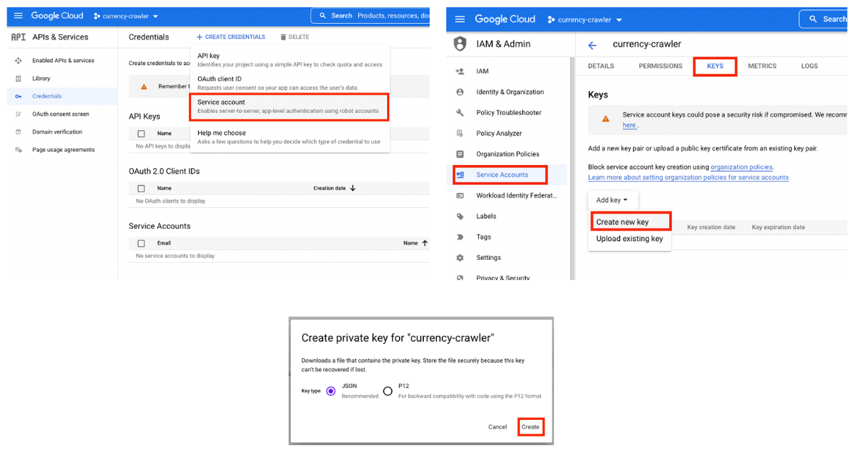
Task: Switch to the KEYS tab
Action: pyautogui.click(x=715, y=66)
